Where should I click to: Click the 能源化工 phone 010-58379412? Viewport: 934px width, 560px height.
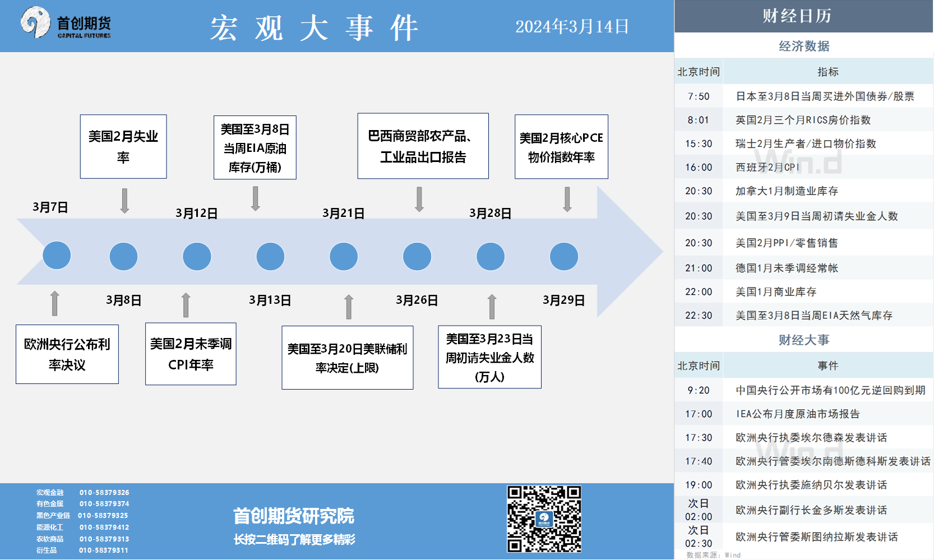coord(104,527)
